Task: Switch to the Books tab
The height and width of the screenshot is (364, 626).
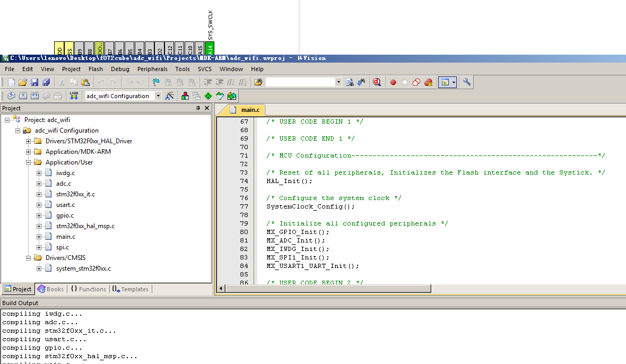Action: tap(51, 289)
